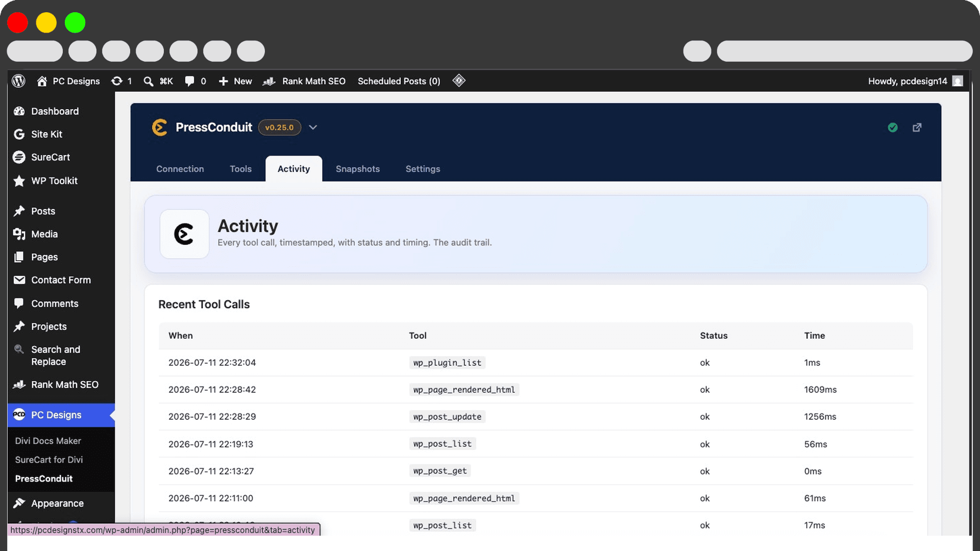Open Search and Replace menu item
The width and height of the screenshot is (980, 551).
(x=61, y=356)
